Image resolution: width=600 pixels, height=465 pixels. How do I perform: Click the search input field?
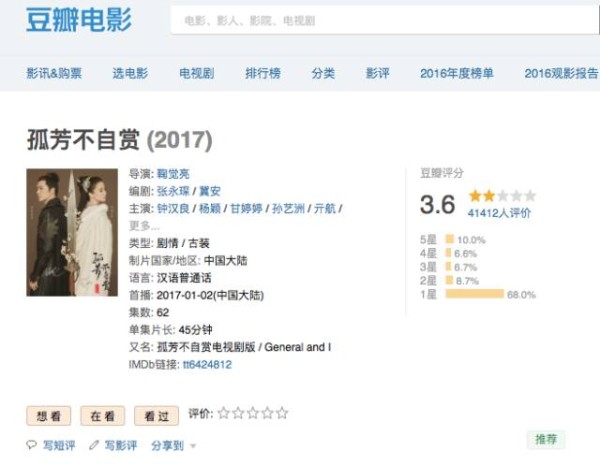click(380, 21)
